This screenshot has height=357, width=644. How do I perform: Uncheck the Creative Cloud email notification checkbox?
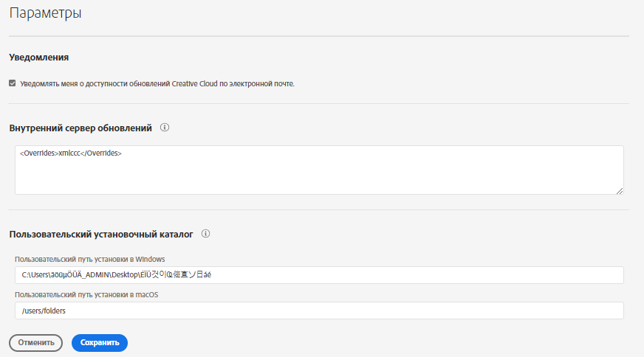13,83
